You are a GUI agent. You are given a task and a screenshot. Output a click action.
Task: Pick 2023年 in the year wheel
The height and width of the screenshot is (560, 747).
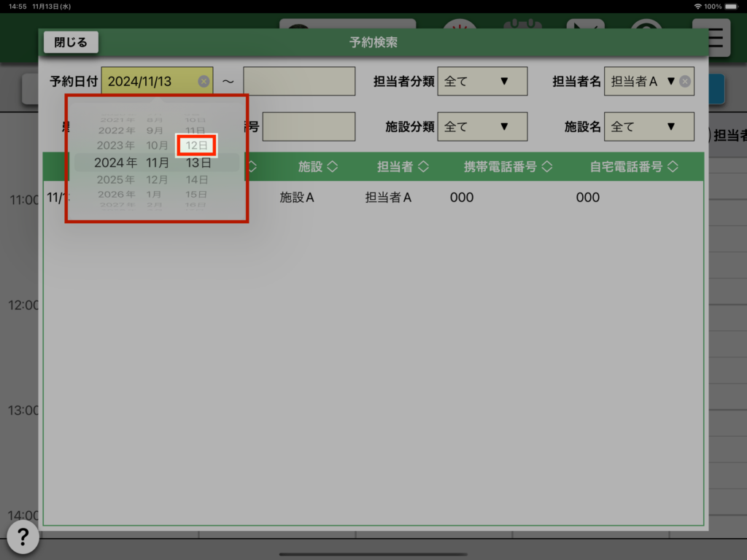click(x=115, y=146)
